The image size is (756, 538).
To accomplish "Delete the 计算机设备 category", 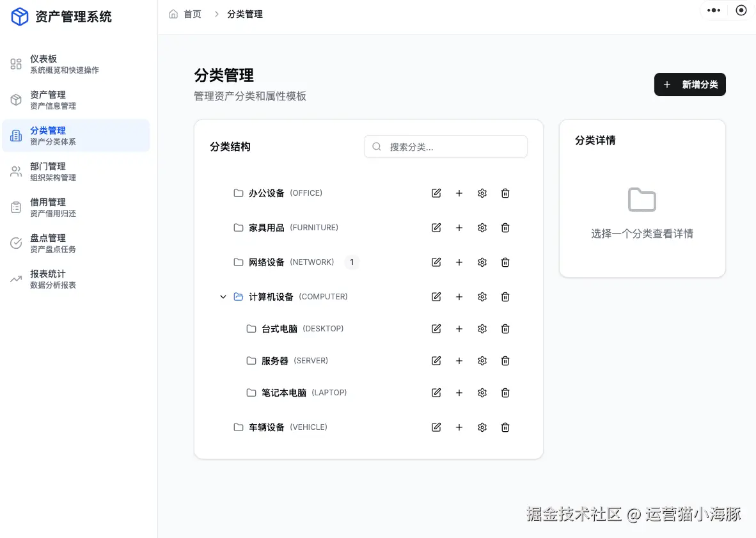I will 505,297.
